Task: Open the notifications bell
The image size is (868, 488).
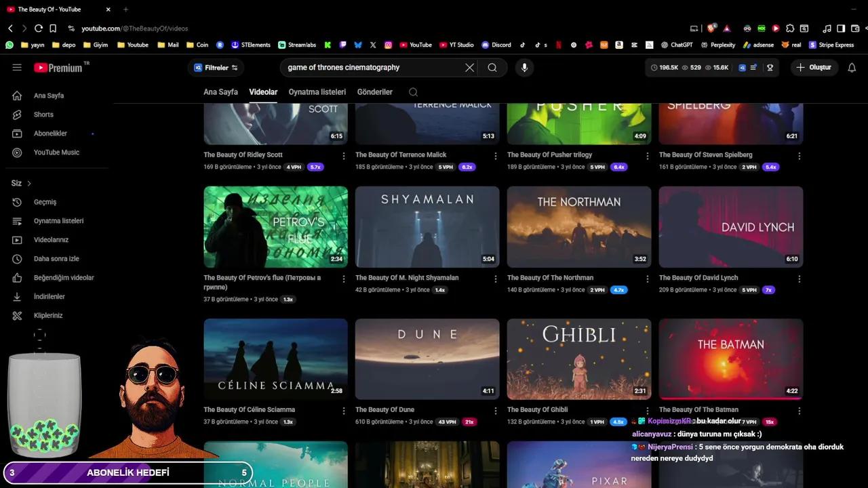Action: pos(852,68)
